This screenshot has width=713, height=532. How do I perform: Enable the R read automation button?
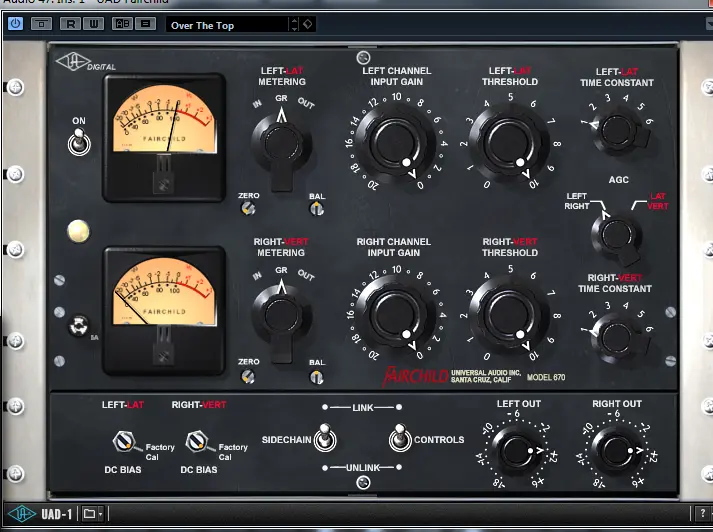point(70,24)
